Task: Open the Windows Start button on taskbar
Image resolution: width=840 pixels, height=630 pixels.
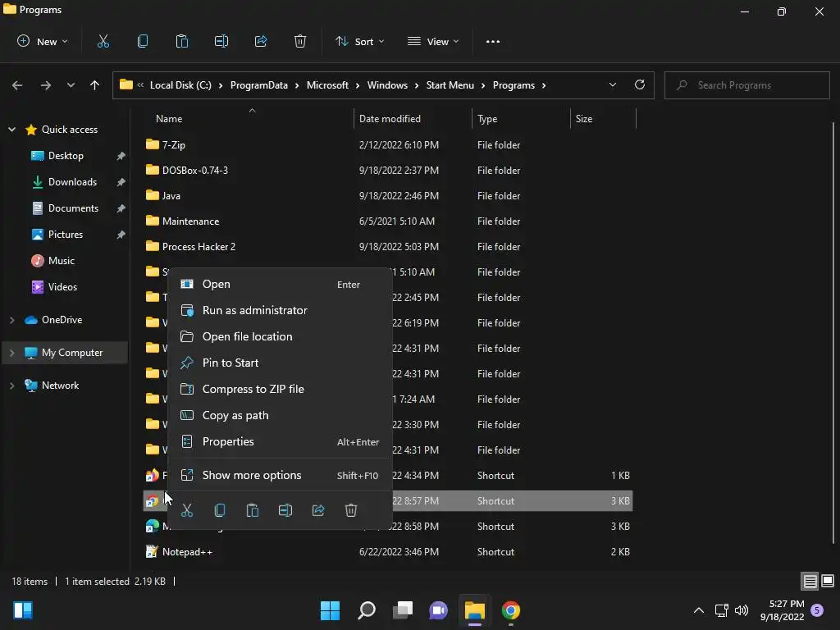Action: pos(330,610)
